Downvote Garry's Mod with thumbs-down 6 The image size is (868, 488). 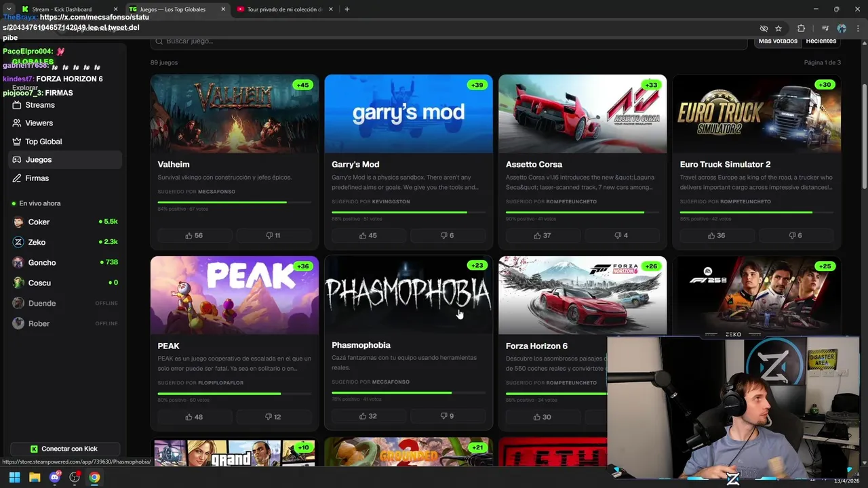coord(448,235)
